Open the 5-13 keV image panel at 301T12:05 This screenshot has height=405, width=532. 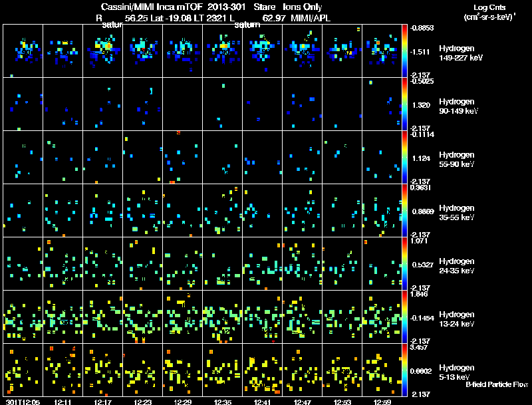(23, 370)
